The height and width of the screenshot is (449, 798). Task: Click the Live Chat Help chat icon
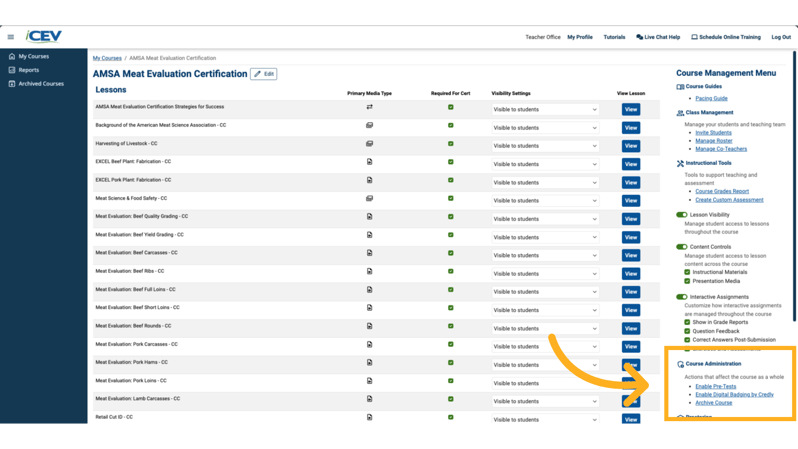coord(639,37)
